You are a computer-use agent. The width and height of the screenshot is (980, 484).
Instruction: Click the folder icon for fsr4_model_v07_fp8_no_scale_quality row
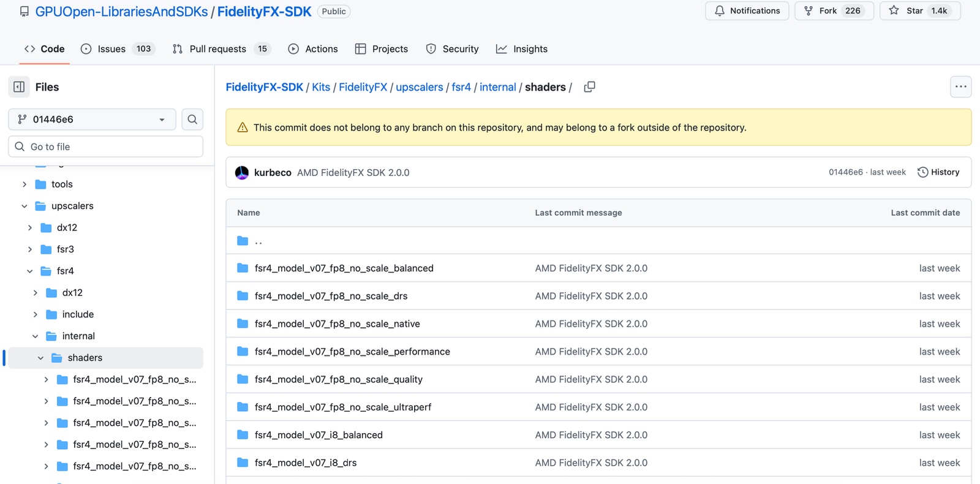pyautogui.click(x=243, y=379)
